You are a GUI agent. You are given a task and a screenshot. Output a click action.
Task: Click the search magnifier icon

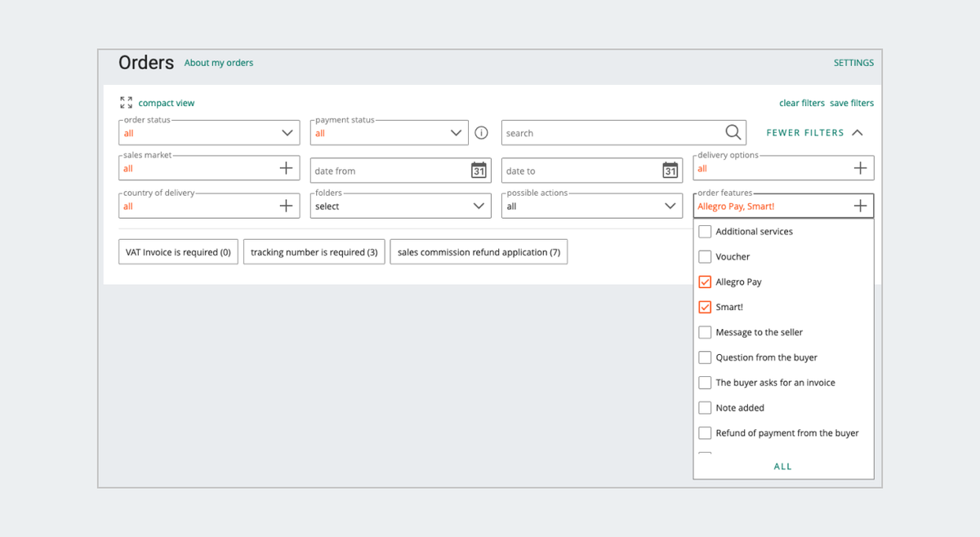click(x=733, y=132)
